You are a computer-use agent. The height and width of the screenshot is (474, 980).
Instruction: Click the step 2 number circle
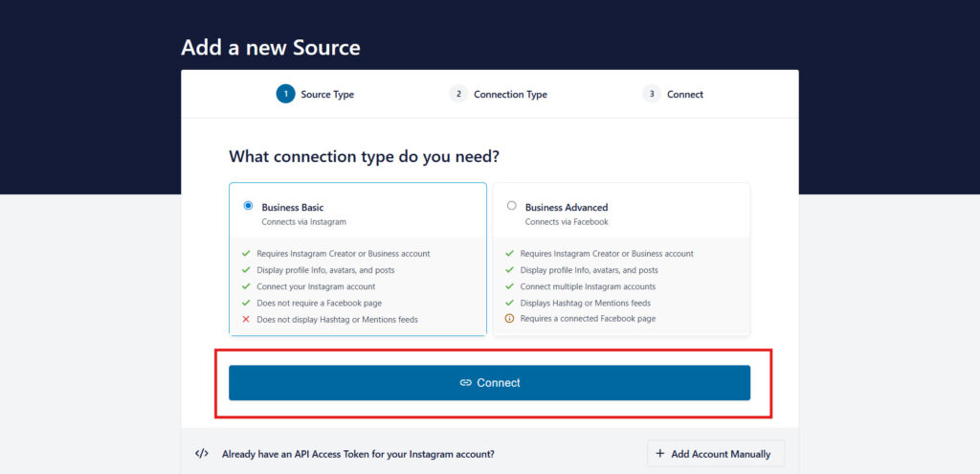(x=458, y=95)
